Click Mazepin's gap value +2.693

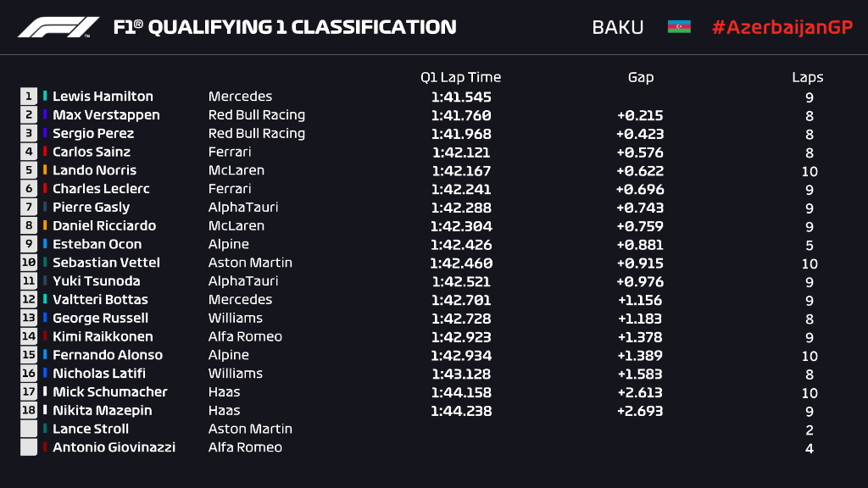tap(640, 412)
